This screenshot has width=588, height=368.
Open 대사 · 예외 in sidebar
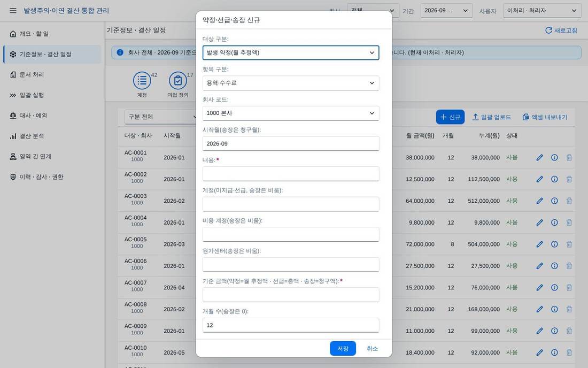click(52, 116)
